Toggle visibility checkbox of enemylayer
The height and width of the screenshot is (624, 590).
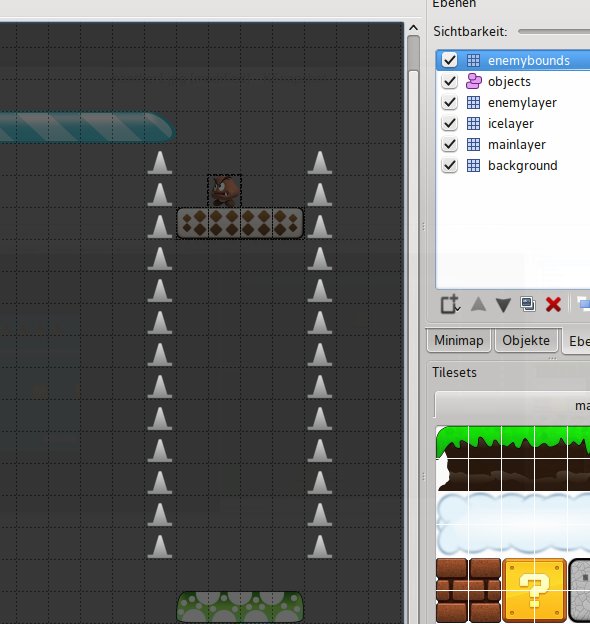click(450, 102)
